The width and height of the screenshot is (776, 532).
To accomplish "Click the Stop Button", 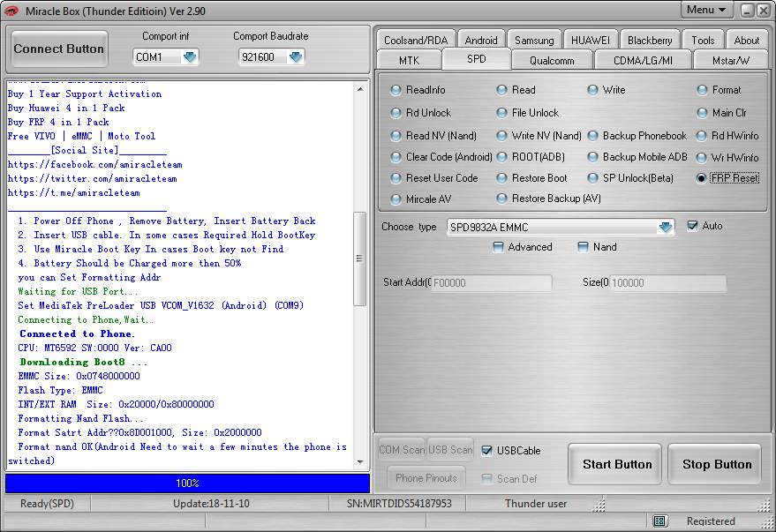I will pos(715,464).
